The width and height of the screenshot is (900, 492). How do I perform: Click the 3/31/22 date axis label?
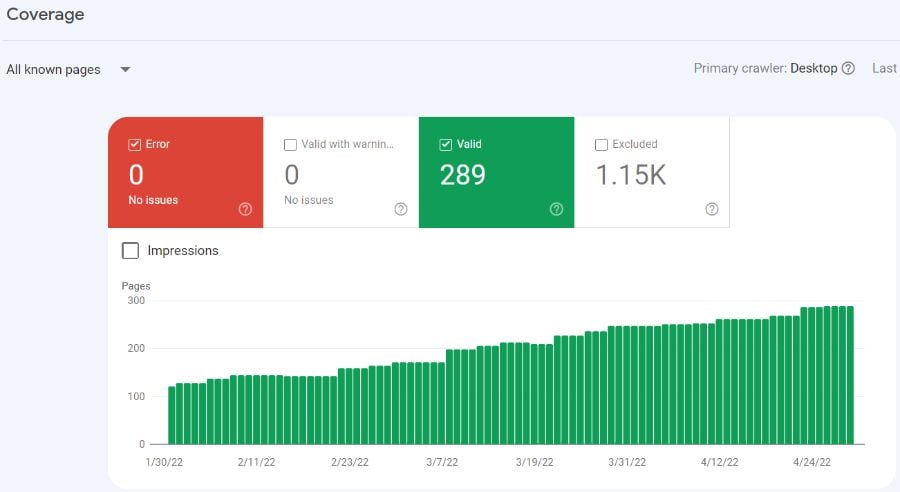627,462
